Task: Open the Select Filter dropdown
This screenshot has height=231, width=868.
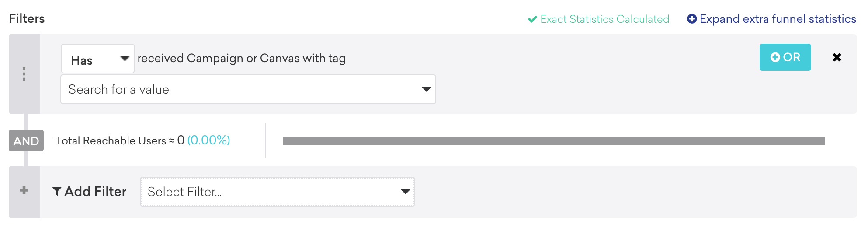Action: pyautogui.click(x=278, y=192)
